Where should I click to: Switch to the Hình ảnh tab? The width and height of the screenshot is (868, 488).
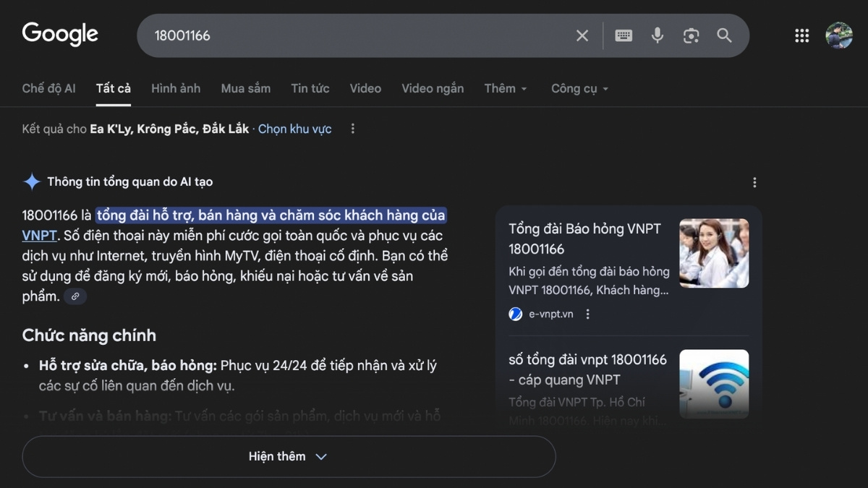point(176,88)
